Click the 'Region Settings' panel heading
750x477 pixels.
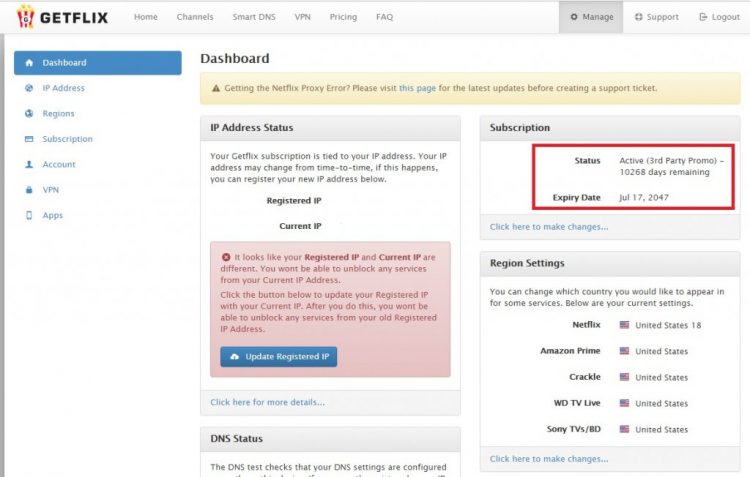(x=527, y=263)
